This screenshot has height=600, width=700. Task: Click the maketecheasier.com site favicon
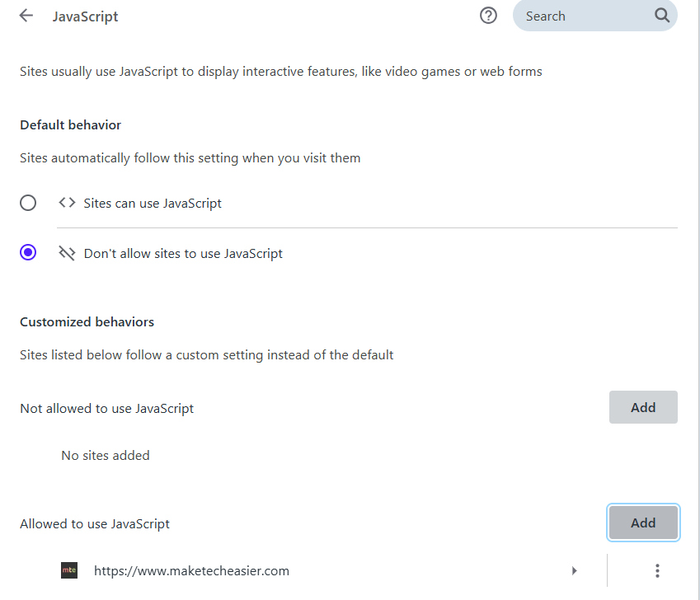(x=69, y=570)
